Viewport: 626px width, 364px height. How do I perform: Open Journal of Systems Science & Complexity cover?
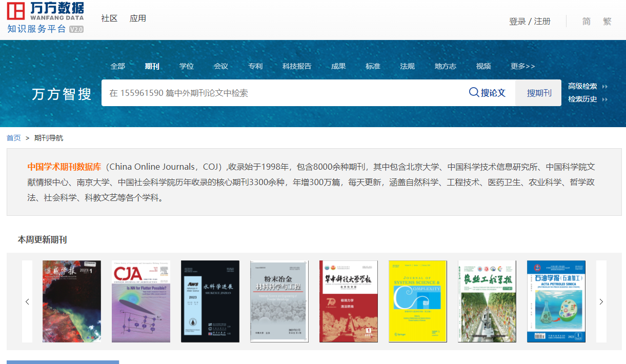tap(418, 301)
